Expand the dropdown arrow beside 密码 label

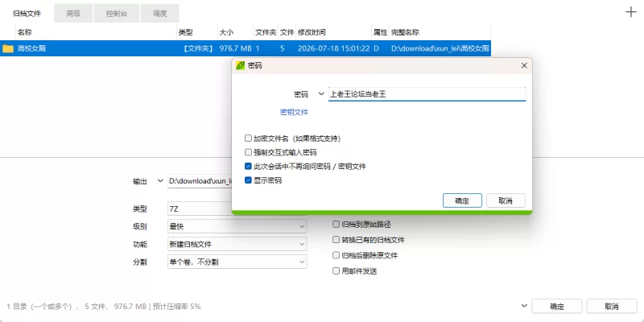click(321, 94)
